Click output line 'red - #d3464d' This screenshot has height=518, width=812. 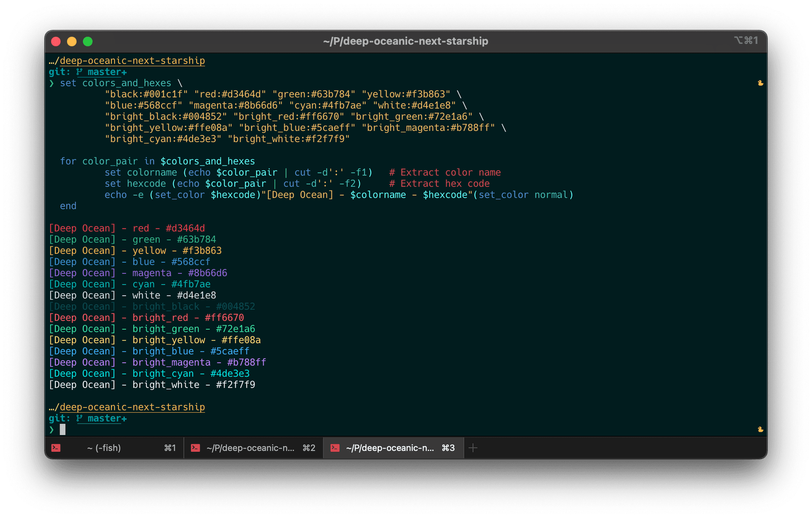[x=127, y=229]
